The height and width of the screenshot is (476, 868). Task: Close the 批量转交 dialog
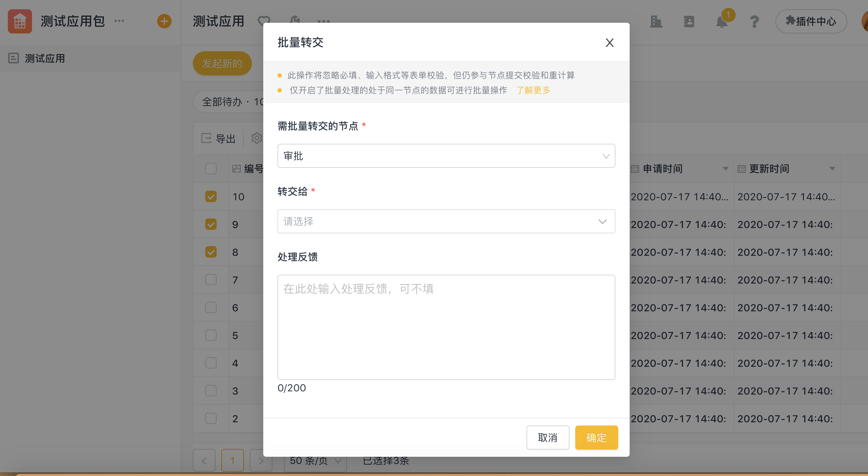click(x=609, y=43)
